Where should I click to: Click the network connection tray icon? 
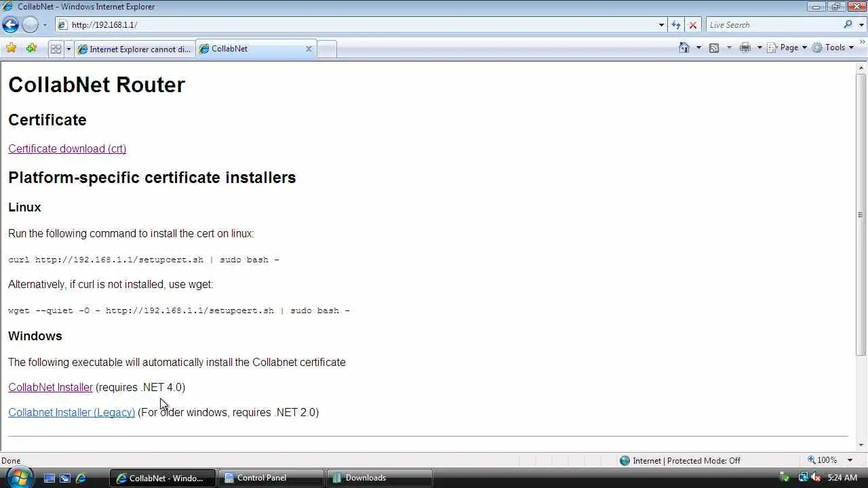tap(803, 478)
